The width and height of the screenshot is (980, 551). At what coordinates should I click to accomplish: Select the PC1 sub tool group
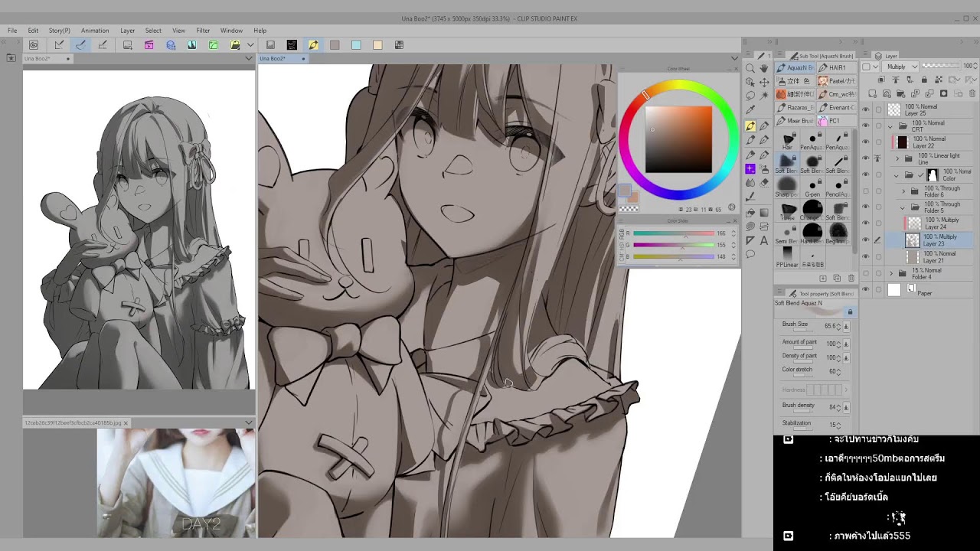(836, 121)
